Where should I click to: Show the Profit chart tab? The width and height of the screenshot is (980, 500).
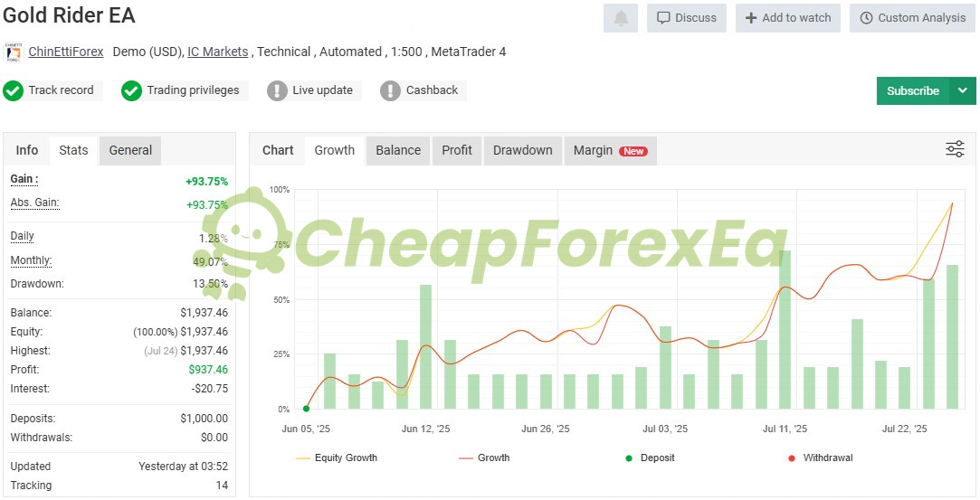pos(457,150)
